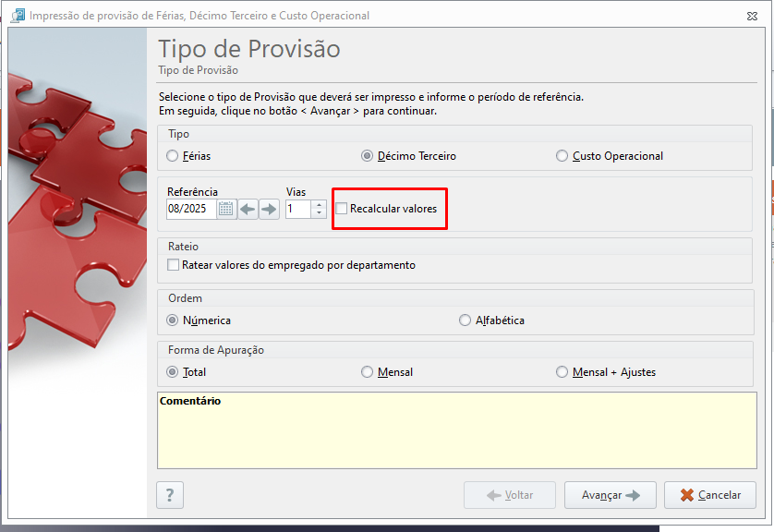Click the help question mark button

(170, 495)
